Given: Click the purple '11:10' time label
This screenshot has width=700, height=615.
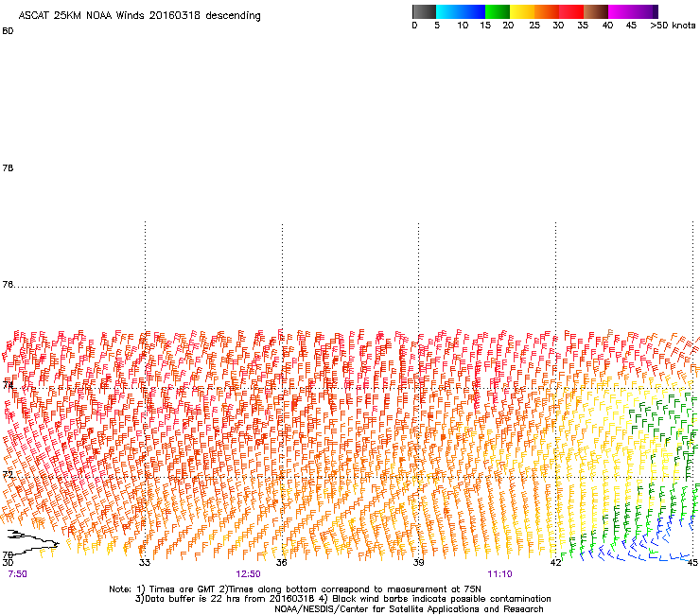Looking at the screenshot, I should point(499,574).
